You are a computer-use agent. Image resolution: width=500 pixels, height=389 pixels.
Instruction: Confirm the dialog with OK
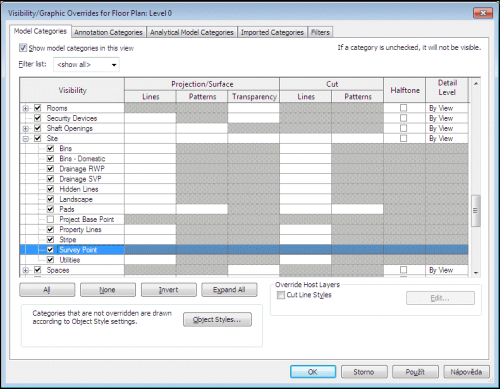pos(313,372)
